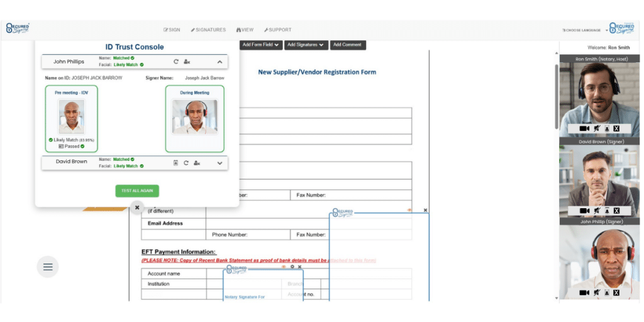Close the large signature box with its X

[x=426, y=210]
